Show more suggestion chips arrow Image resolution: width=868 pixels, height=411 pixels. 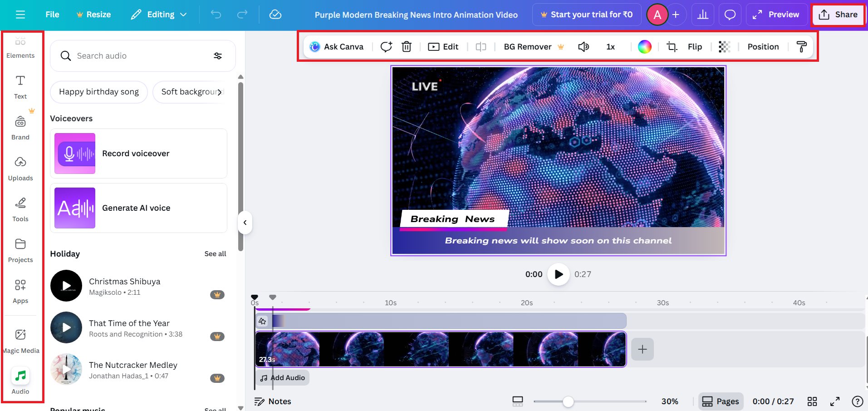click(x=220, y=92)
